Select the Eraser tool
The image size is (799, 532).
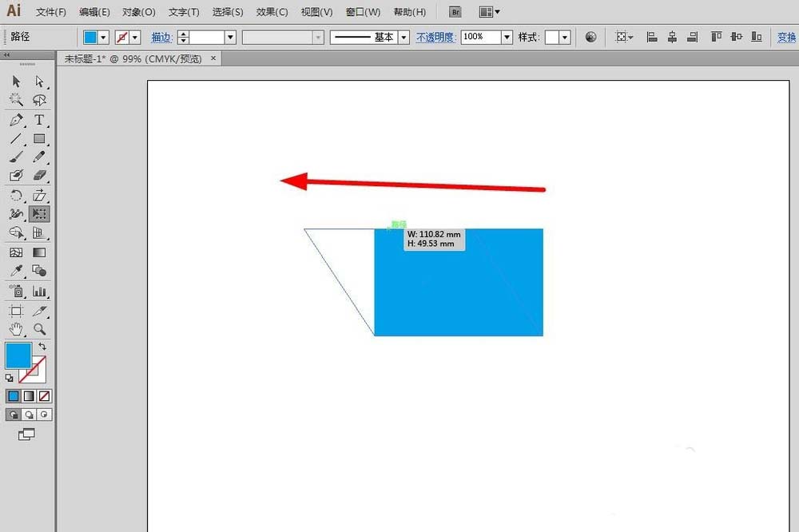tap(38, 175)
